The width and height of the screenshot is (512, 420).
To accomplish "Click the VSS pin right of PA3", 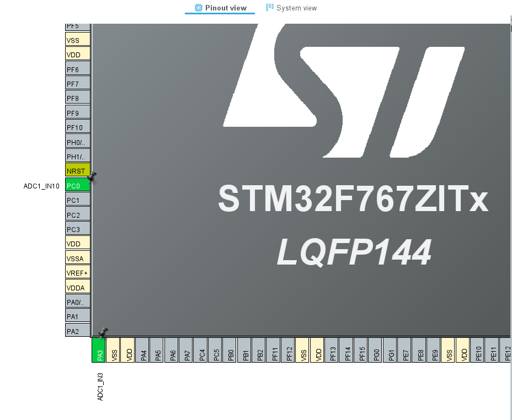I will click(113, 350).
